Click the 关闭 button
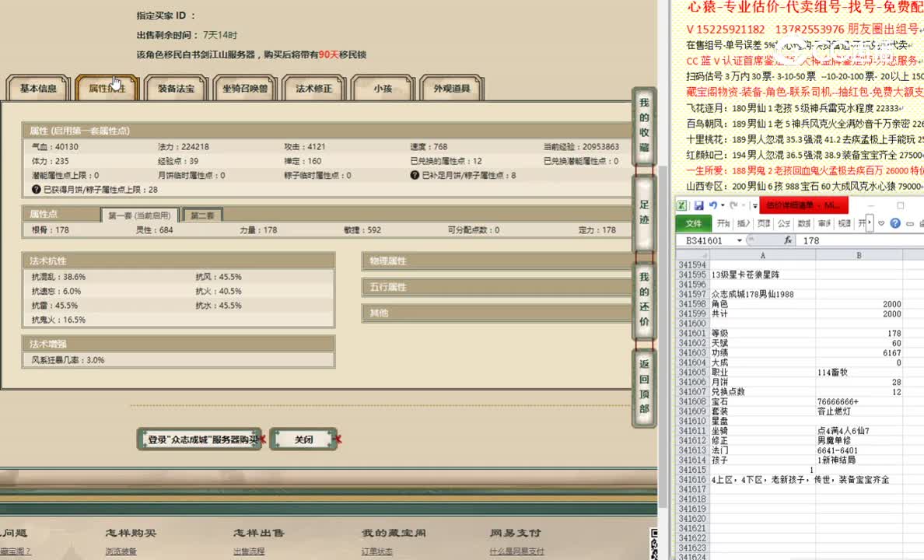 click(303, 439)
